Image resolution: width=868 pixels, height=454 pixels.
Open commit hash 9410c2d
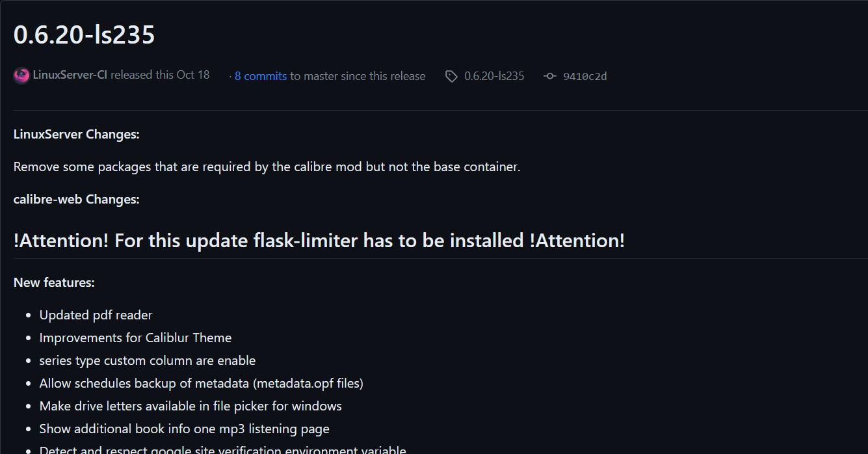coord(585,76)
